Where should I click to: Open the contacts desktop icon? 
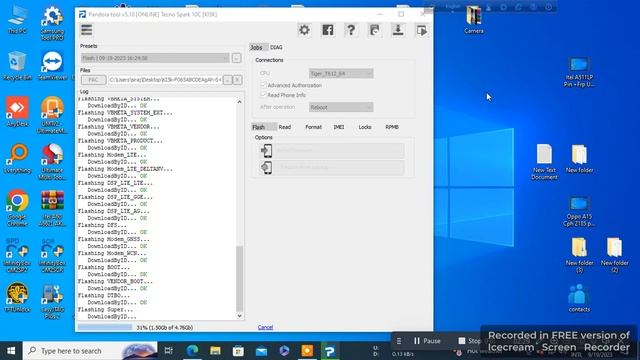(579, 298)
